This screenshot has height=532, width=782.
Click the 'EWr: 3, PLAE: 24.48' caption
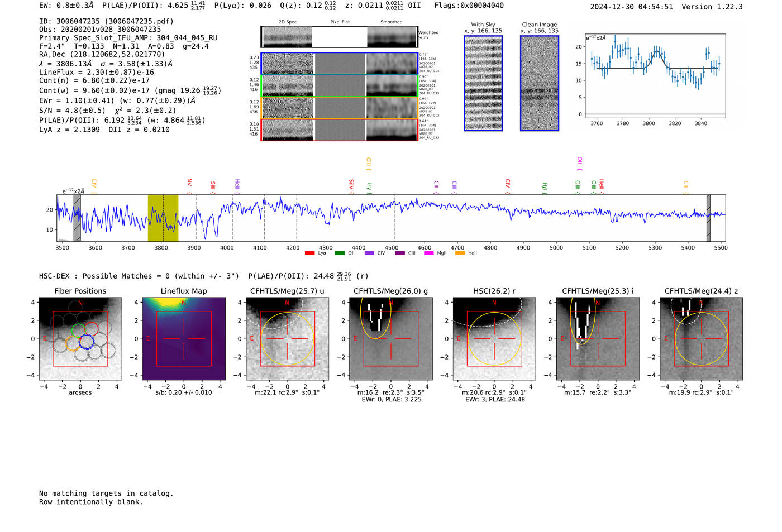tap(495, 400)
